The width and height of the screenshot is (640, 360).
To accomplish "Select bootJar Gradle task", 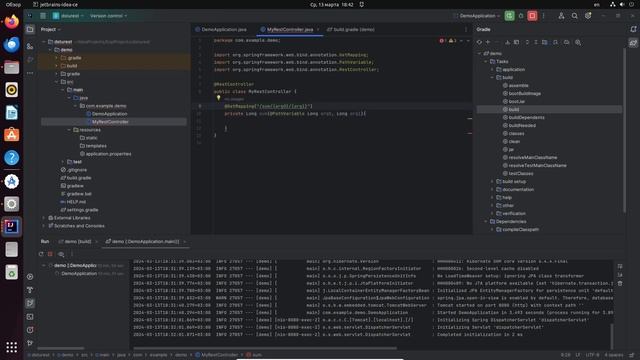I will point(517,101).
